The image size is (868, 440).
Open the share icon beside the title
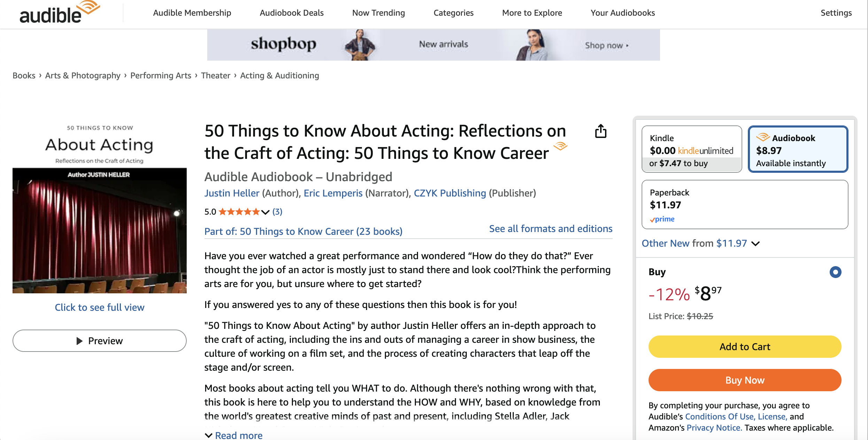[x=601, y=131]
